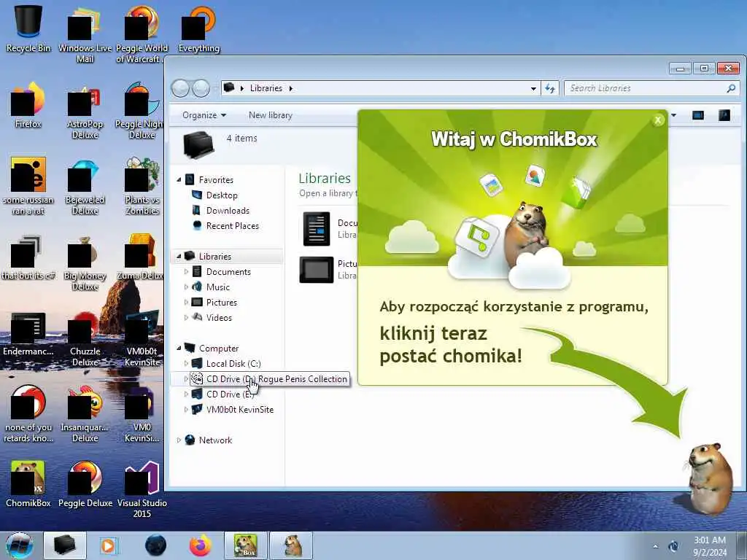Click Libraries in the address breadcrumb
Screen dimensions: 747x560
(x=266, y=88)
